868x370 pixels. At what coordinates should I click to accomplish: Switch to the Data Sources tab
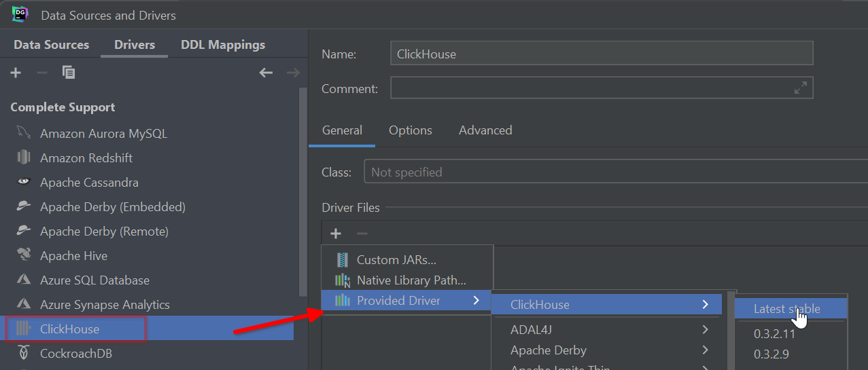52,45
